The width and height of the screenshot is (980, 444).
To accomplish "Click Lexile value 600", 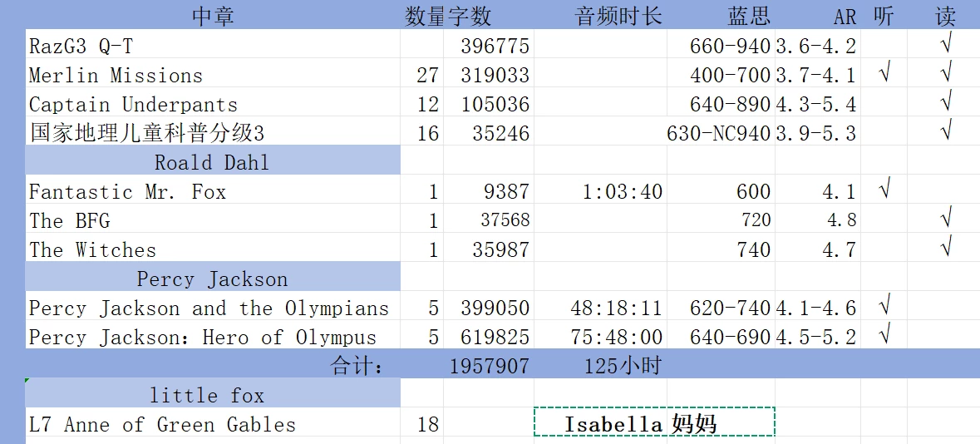I will coord(721,190).
